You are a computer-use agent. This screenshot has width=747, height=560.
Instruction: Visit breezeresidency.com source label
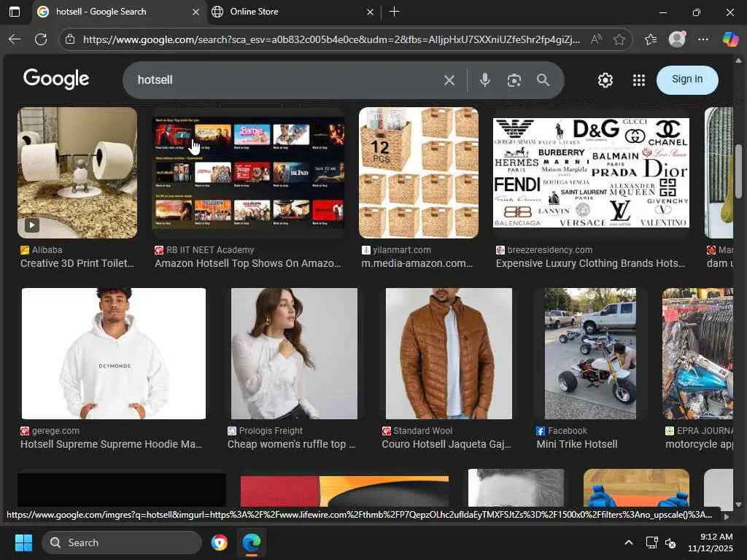coord(550,250)
